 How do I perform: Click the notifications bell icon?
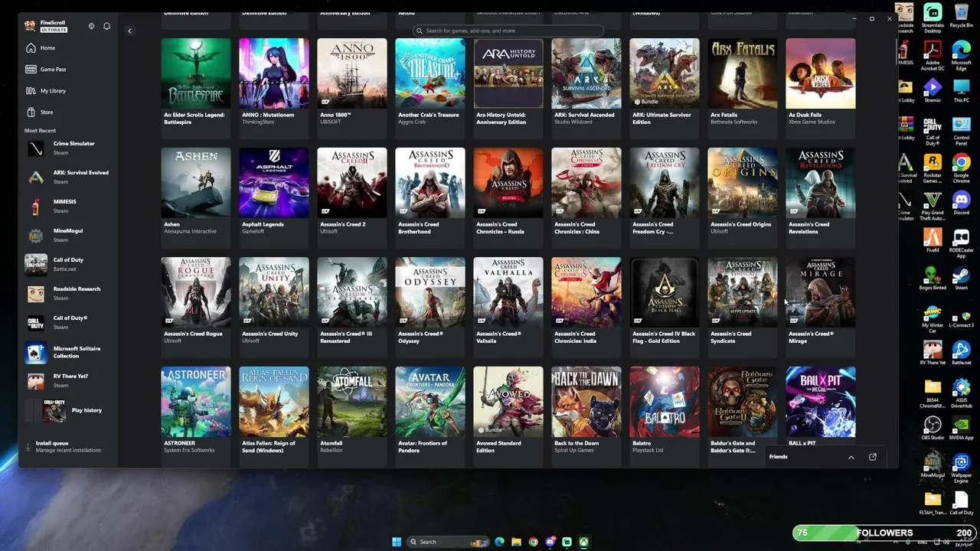coord(106,26)
